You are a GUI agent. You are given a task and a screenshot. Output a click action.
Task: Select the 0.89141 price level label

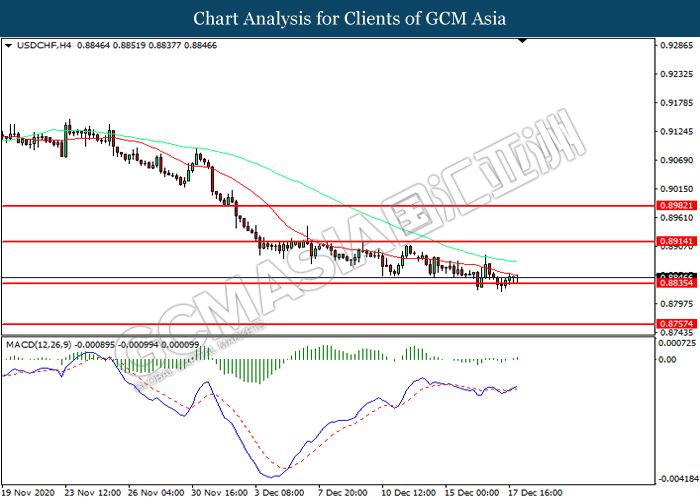coord(677,242)
